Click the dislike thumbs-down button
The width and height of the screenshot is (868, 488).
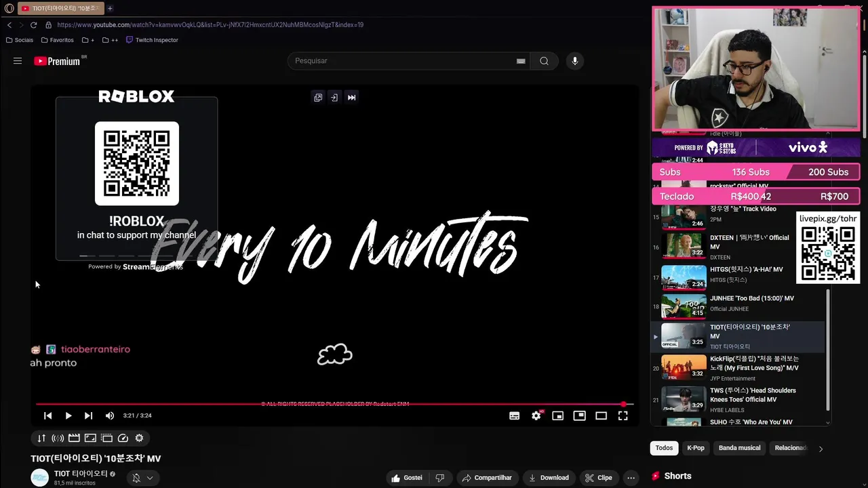439,478
